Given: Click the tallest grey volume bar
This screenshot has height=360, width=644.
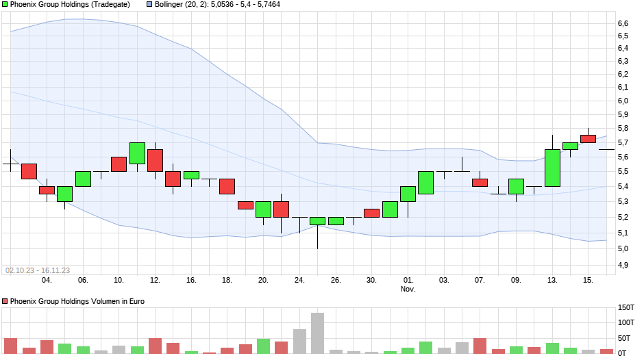Looking at the screenshot, I should pos(317,333).
